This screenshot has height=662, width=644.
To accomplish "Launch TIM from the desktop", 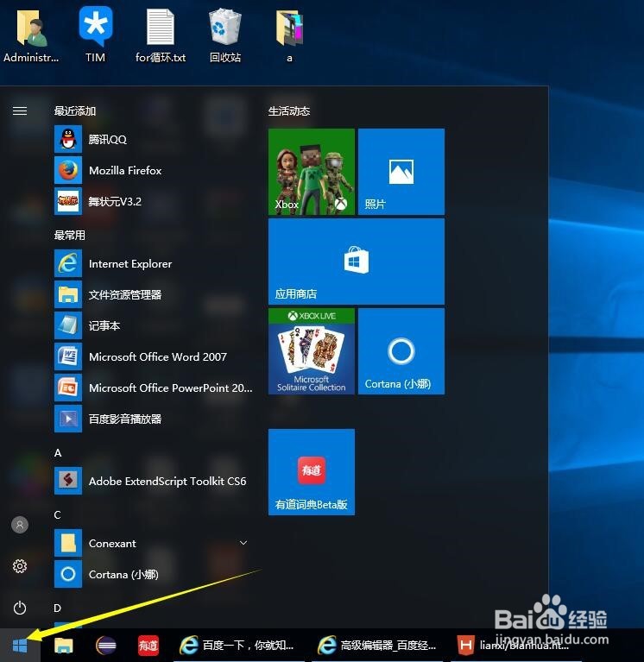I will (x=96, y=35).
